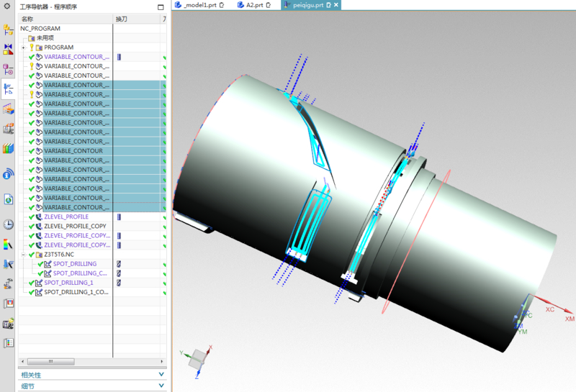The width and height of the screenshot is (576, 392).
Task: Click green check status of SPOT_DRILLING_1
Action: (x=32, y=283)
